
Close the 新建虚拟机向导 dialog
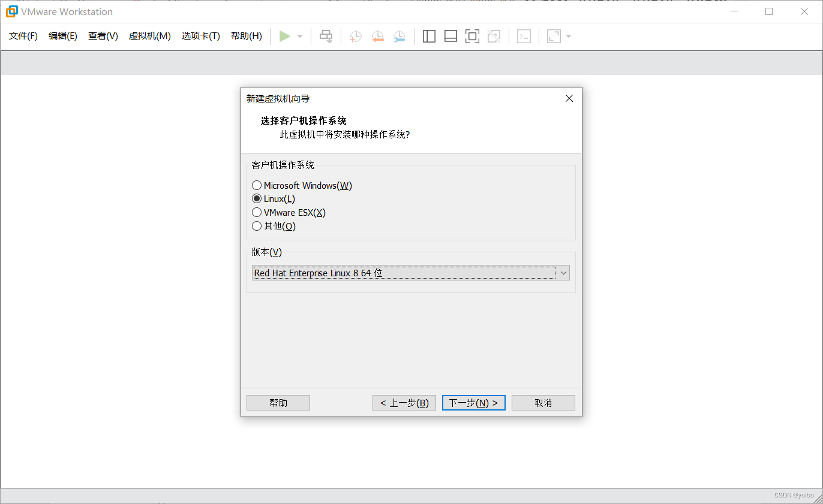[569, 98]
